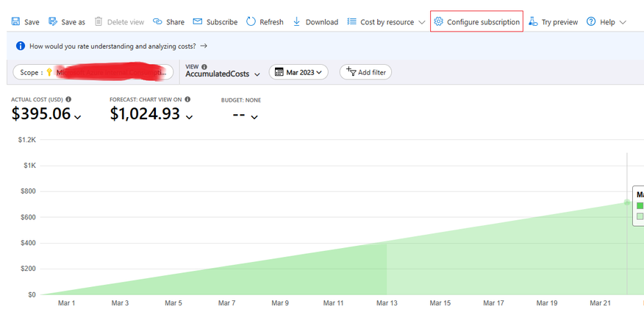Click the Share link icon
Screen dimensions: 644x315
click(157, 21)
